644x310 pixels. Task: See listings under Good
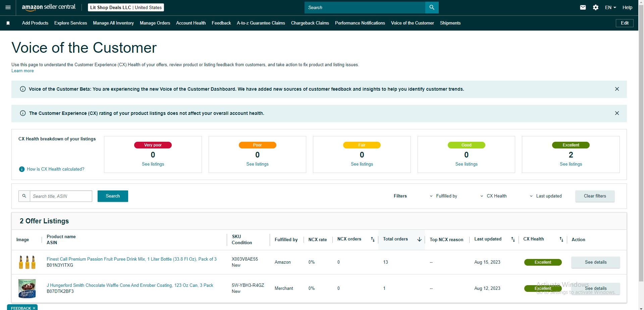467,164
